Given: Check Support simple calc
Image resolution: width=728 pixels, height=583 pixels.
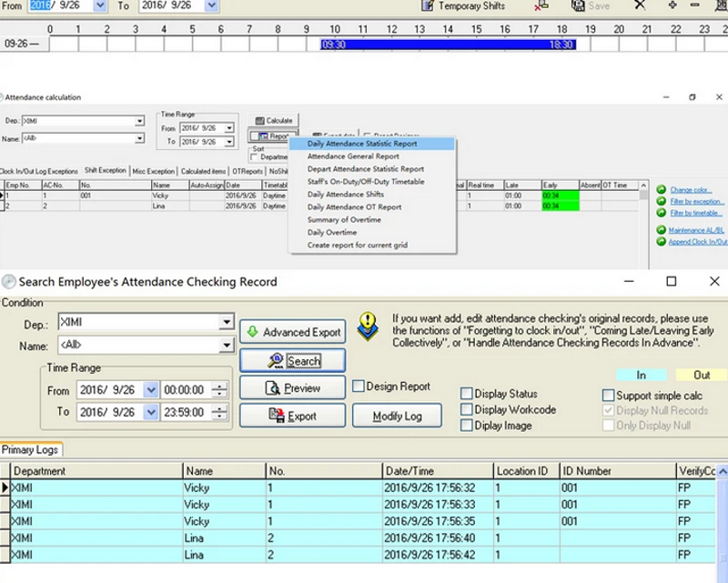Looking at the screenshot, I should point(608,396).
